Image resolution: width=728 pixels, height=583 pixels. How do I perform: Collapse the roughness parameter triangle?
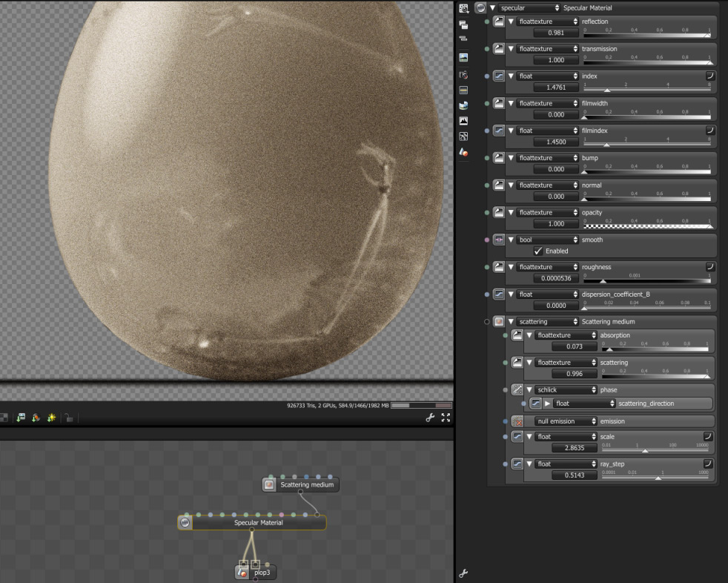coord(511,267)
